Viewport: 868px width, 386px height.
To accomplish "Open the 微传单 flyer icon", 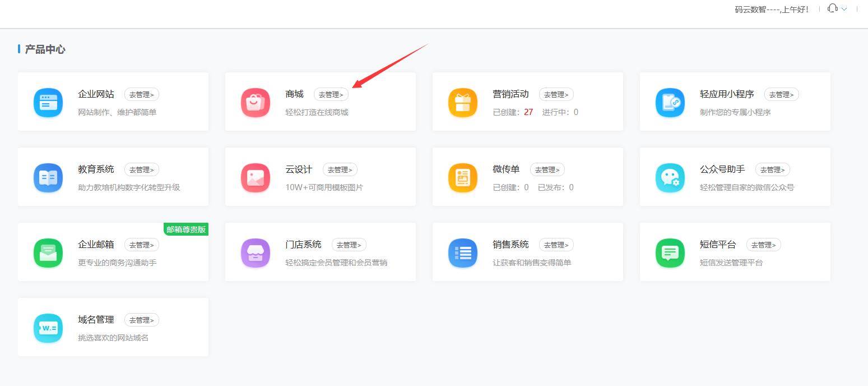I will (x=463, y=177).
